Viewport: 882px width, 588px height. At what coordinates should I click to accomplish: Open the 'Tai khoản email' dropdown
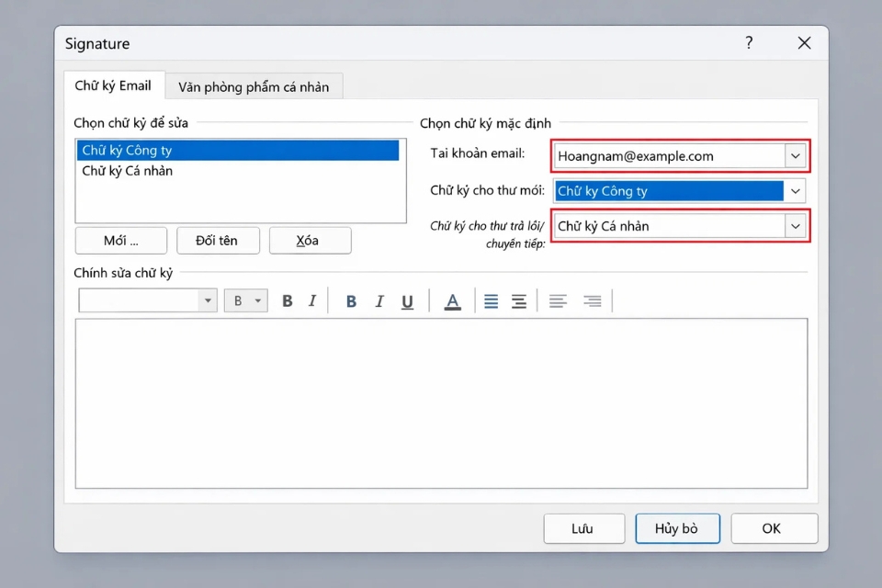click(796, 156)
